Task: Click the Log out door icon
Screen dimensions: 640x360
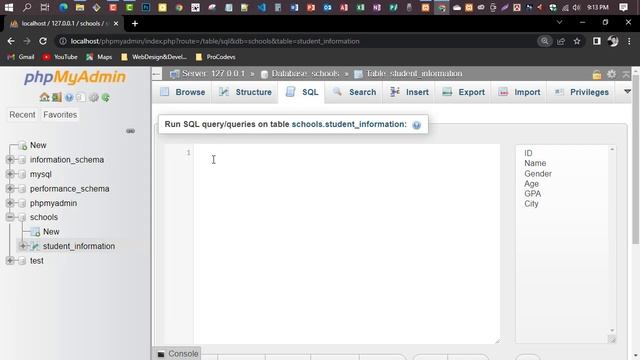Action: click(57, 97)
